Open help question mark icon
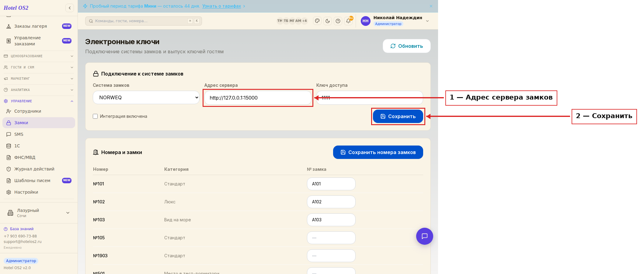 click(x=338, y=21)
